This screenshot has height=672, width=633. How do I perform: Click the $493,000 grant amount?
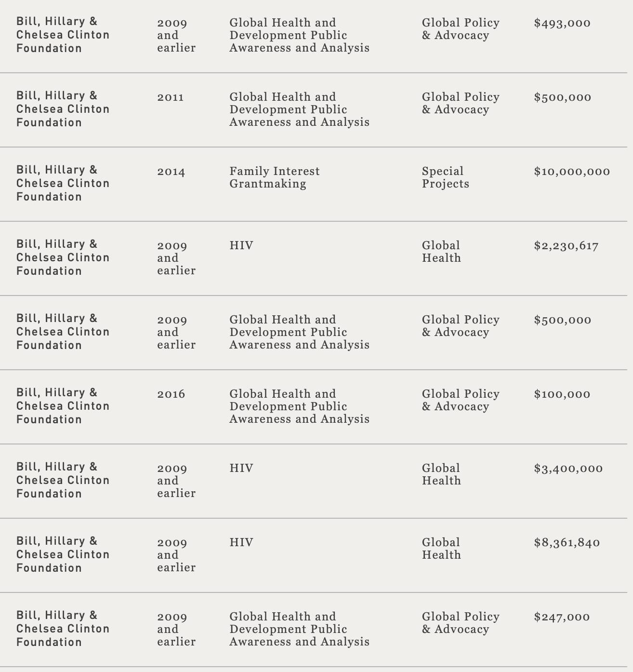click(562, 23)
